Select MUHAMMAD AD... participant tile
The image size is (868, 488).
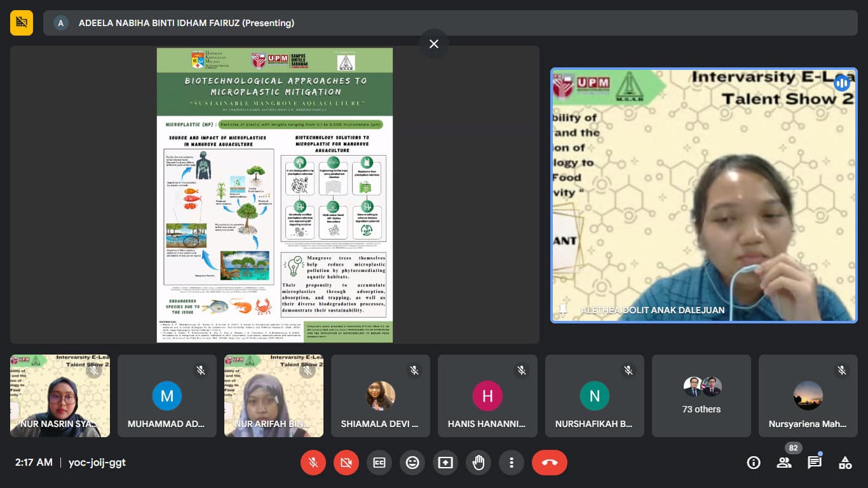pos(167,396)
